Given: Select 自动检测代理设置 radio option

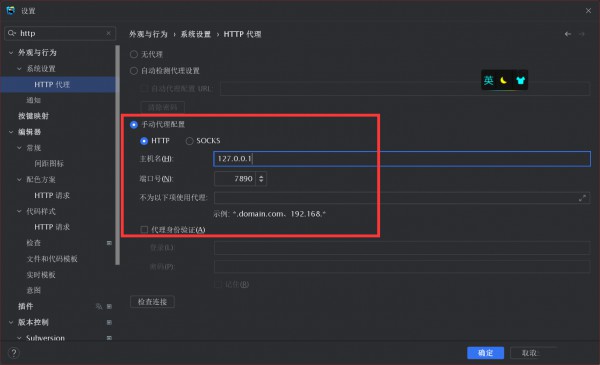Looking at the screenshot, I should point(134,71).
